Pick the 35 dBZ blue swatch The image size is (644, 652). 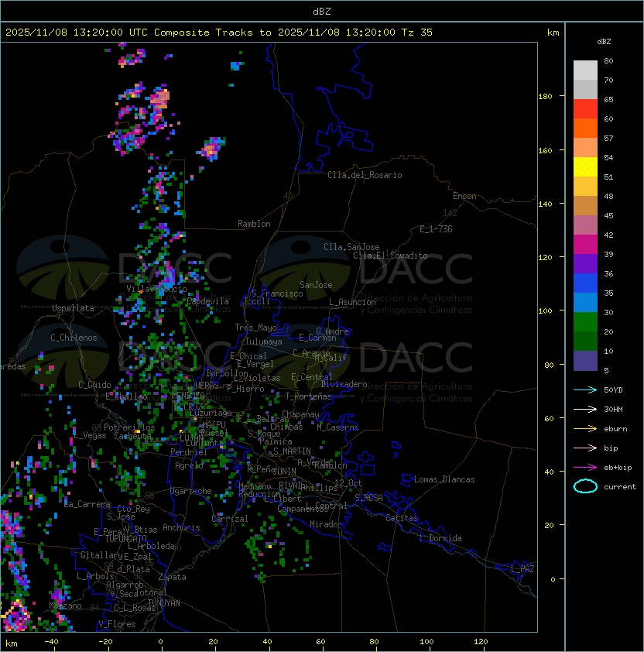[x=585, y=302]
